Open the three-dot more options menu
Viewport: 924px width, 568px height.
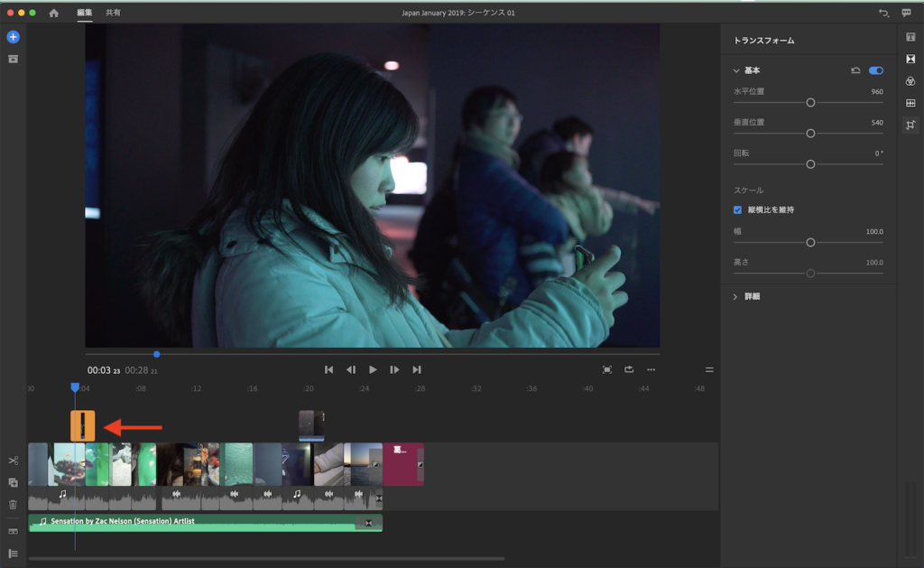pyautogui.click(x=651, y=369)
